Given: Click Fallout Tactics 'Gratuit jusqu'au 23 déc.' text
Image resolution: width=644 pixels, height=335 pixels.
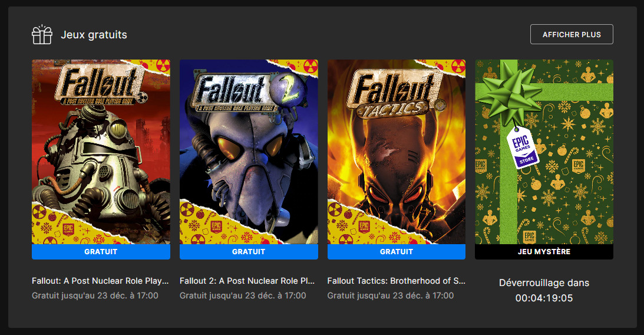Looking at the screenshot, I should [x=390, y=295].
